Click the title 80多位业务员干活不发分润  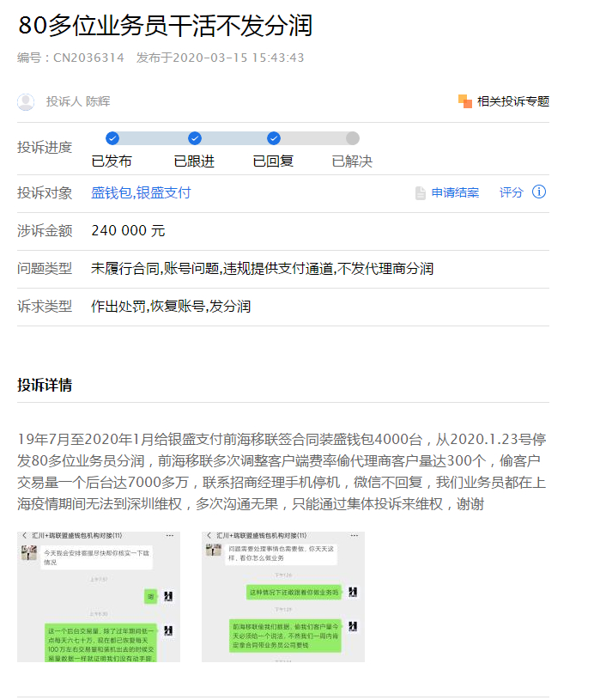pyautogui.click(x=165, y=26)
